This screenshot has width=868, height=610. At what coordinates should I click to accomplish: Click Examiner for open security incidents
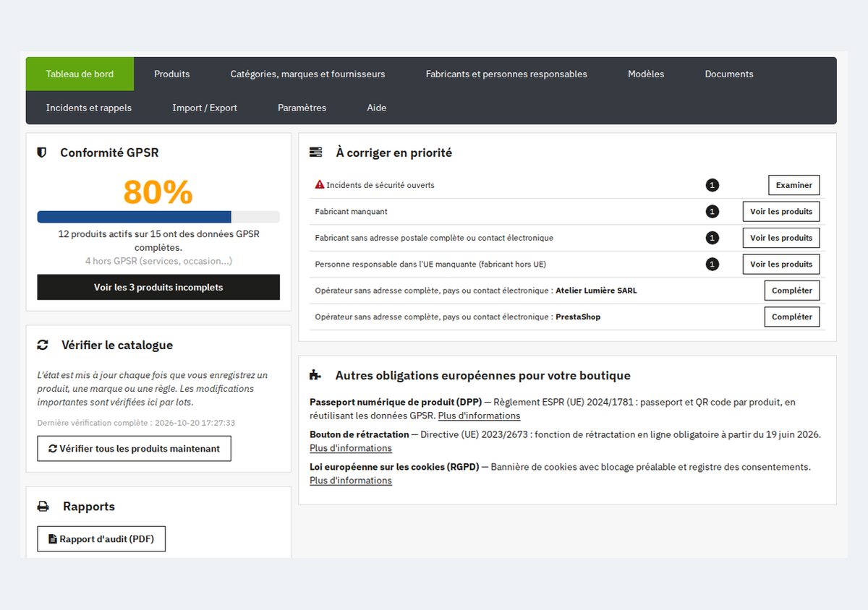(793, 185)
